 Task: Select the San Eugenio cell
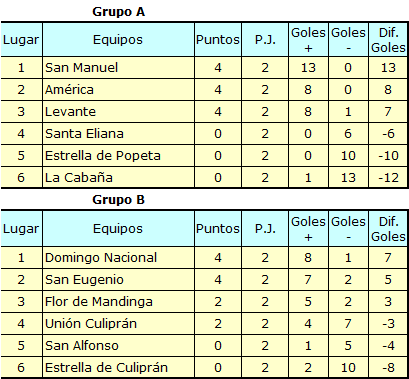coord(118,280)
